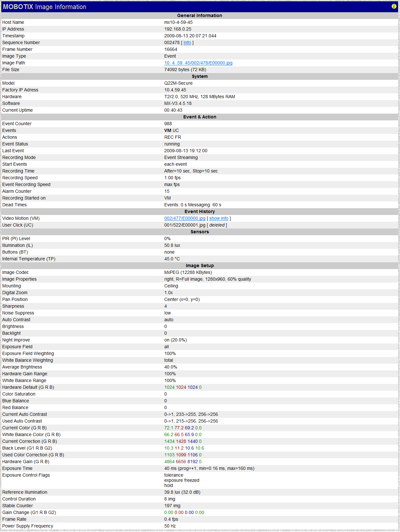Click digital zoom value 1.0x
This screenshot has height=532, width=400.
[x=168, y=293]
